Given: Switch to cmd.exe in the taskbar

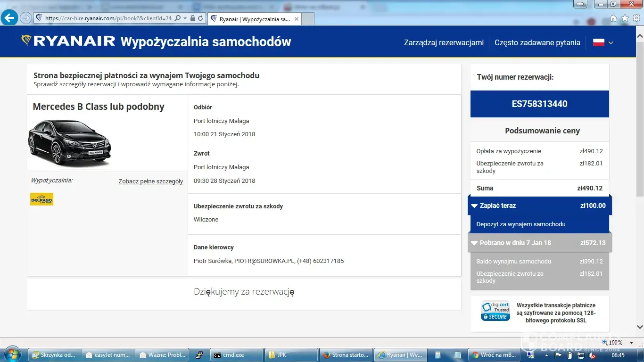Looking at the screenshot, I should coord(236,355).
